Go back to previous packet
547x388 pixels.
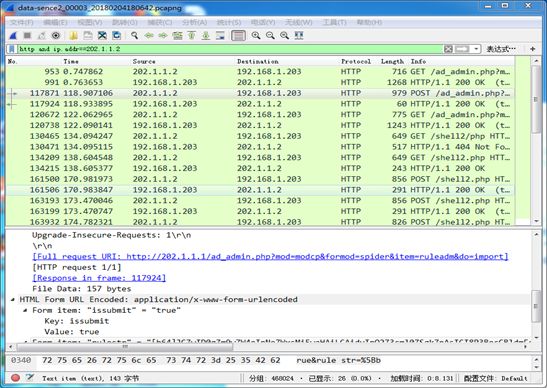(x=149, y=36)
